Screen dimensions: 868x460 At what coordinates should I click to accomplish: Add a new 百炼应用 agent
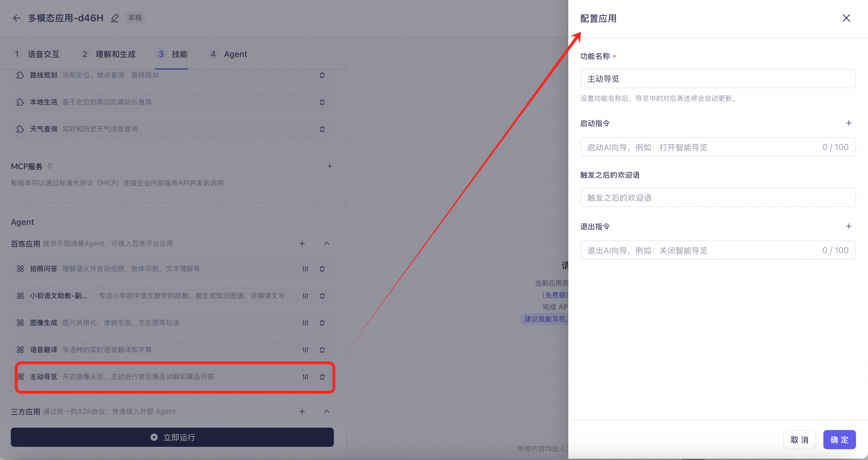[x=302, y=243]
